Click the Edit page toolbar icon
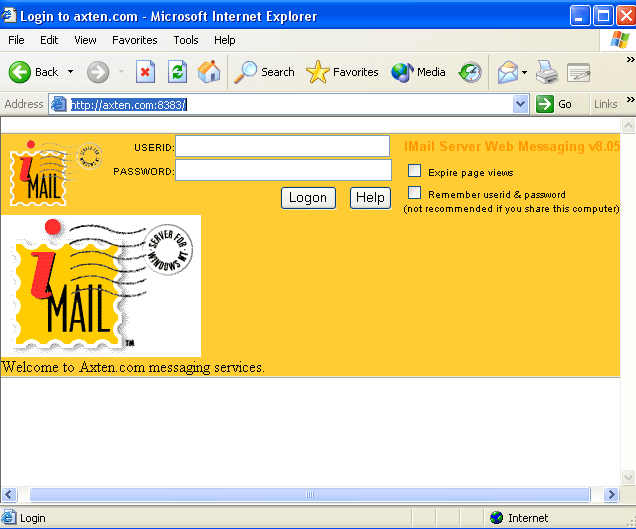Viewport: 636px width, 529px height. 578,72
